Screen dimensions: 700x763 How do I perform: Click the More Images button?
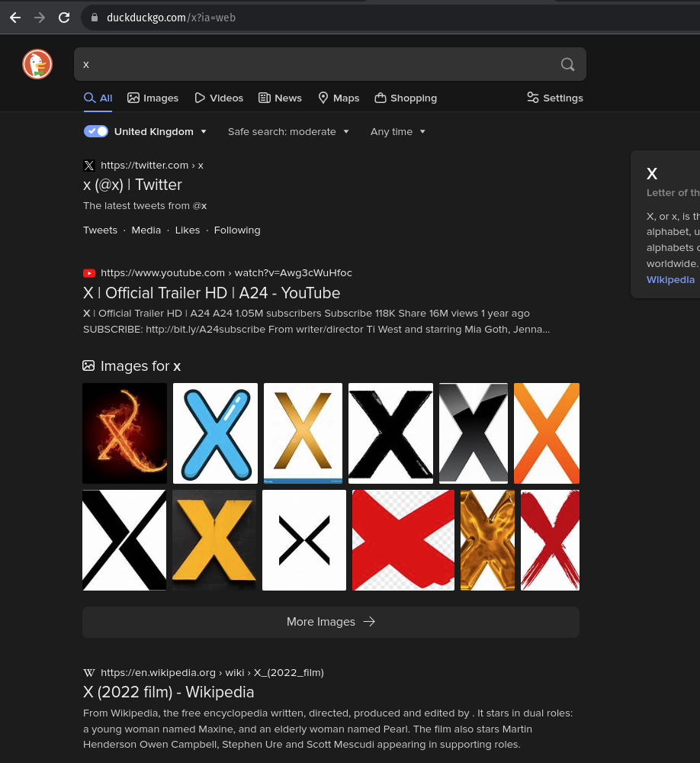coord(331,622)
